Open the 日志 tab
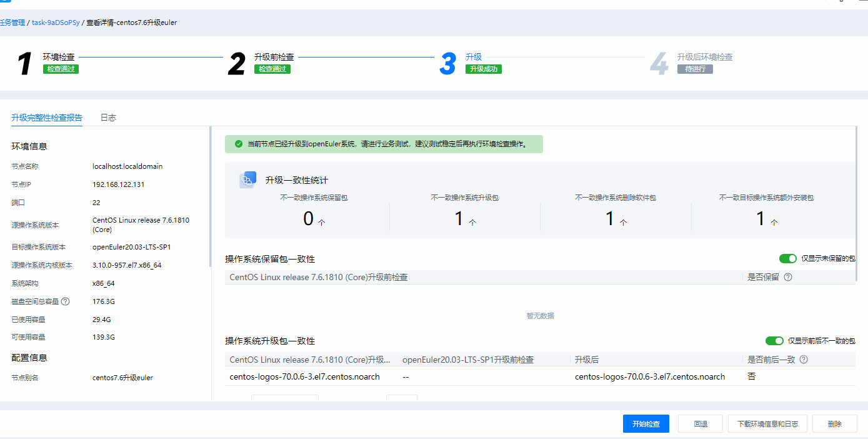The height and width of the screenshot is (439, 868). tap(108, 118)
